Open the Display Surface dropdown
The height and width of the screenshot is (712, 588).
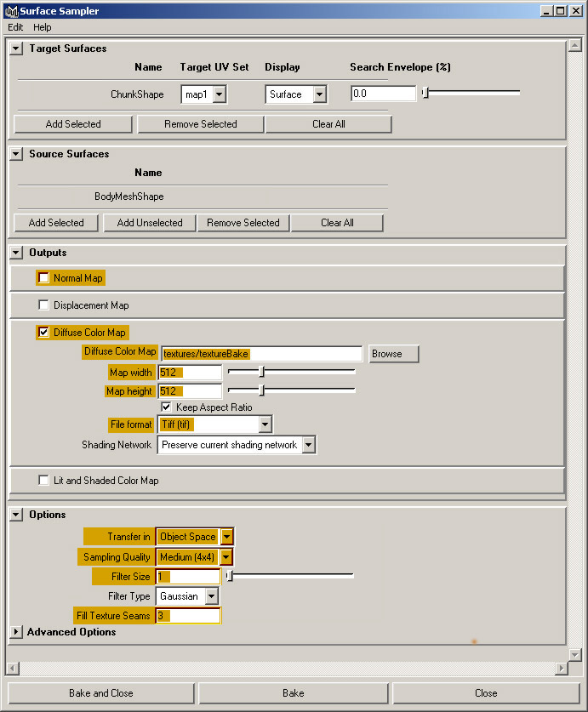(x=296, y=94)
